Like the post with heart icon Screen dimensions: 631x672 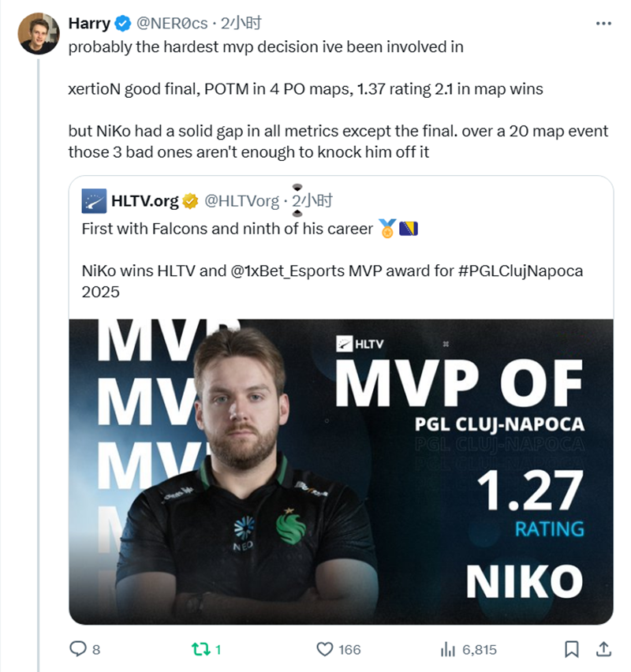(324, 649)
